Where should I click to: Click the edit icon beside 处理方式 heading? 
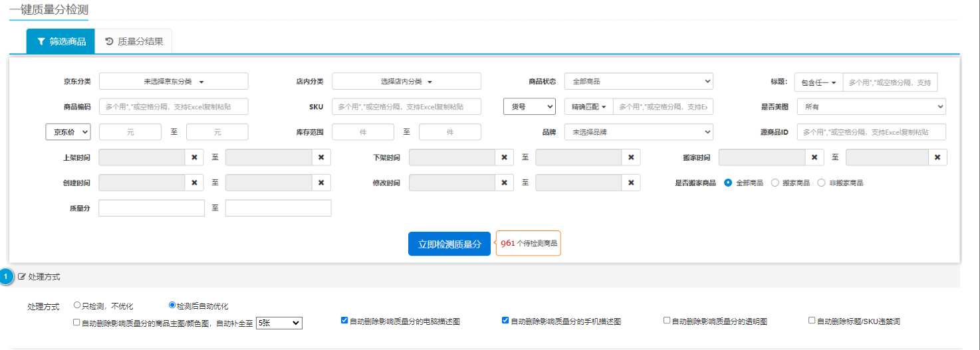(22, 276)
